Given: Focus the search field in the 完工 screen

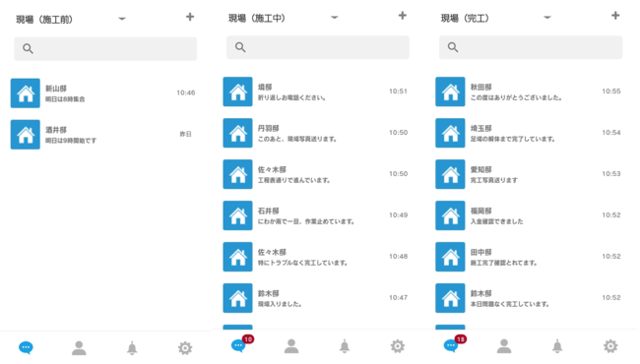Looking at the screenshot, I should click(531, 47).
